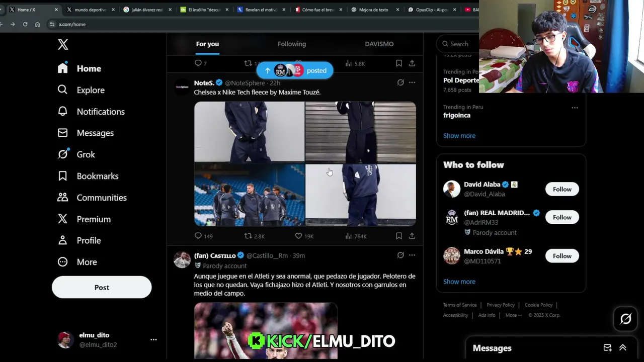The height and width of the screenshot is (362, 644).
Task: Open Ads info link
Action: [x=487, y=315]
